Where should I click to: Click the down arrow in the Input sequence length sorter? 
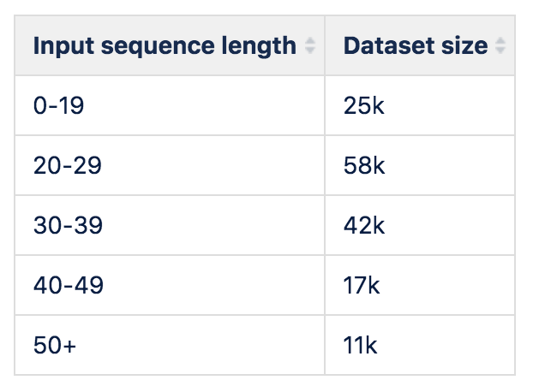tap(309, 50)
